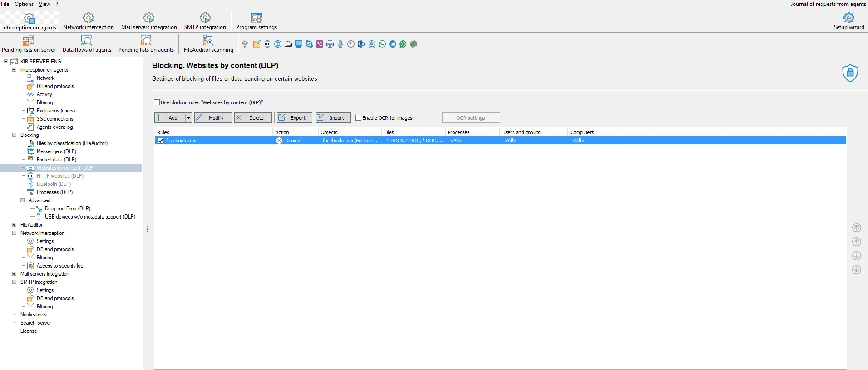
Task: Click the Modify button
Action: coord(213,118)
